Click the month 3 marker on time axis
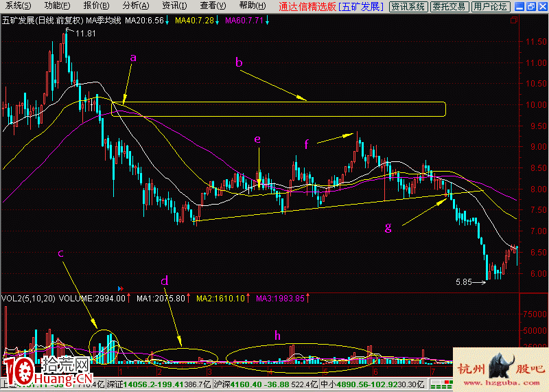This screenshot has width=549, height=392. [x=209, y=371]
